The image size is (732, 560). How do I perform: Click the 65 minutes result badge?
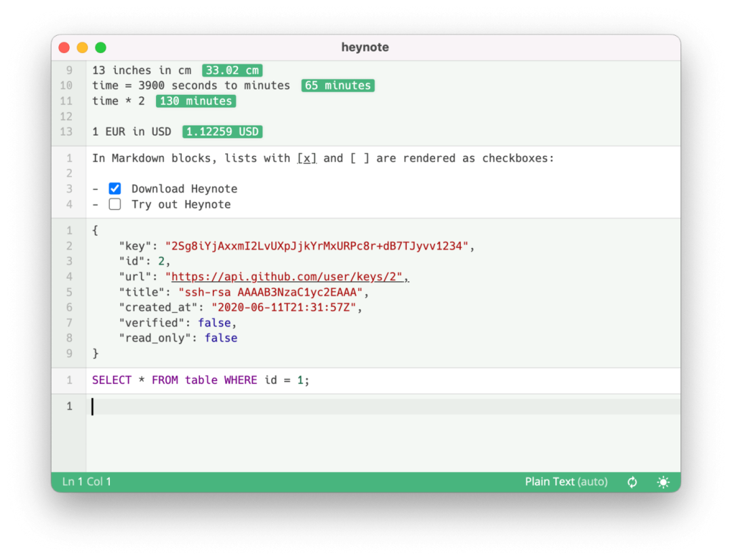point(338,85)
